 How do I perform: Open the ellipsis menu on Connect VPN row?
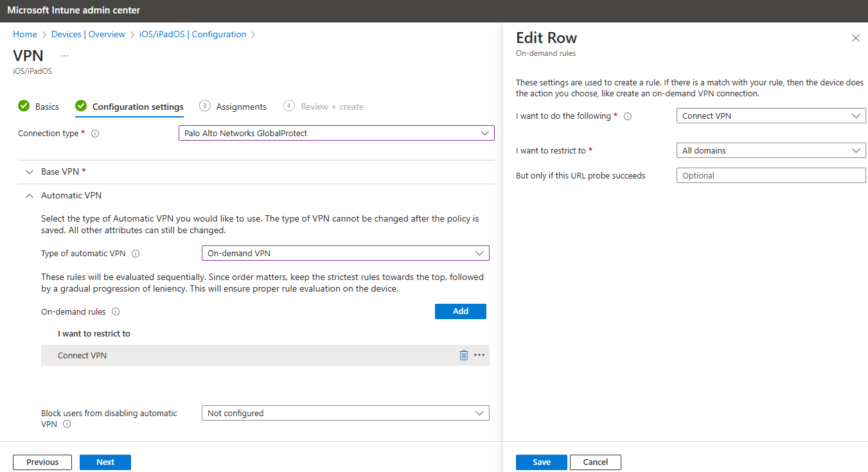(x=479, y=354)
